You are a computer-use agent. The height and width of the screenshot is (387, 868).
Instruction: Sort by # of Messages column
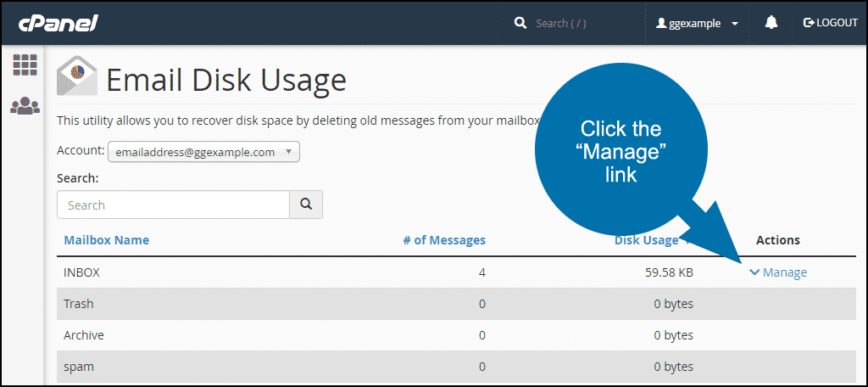click(444, 240)
